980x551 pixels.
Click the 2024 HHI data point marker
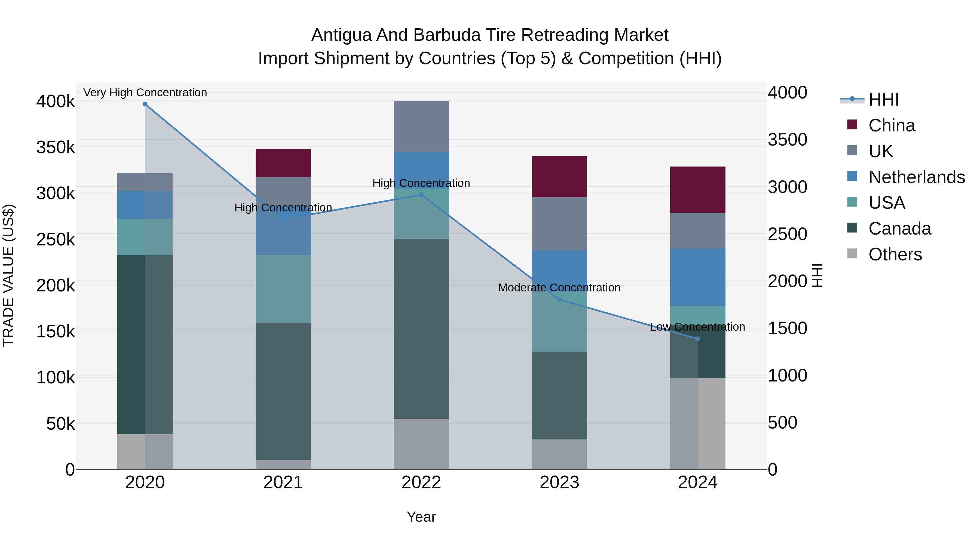tap(698, 339)
